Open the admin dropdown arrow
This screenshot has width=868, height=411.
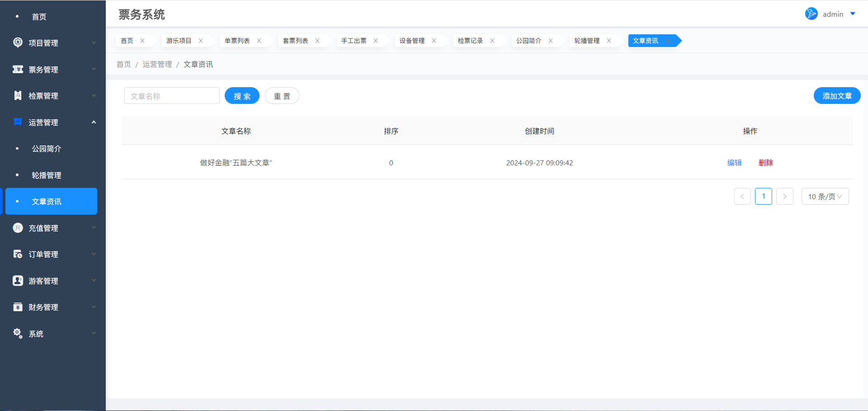point(853,14)
